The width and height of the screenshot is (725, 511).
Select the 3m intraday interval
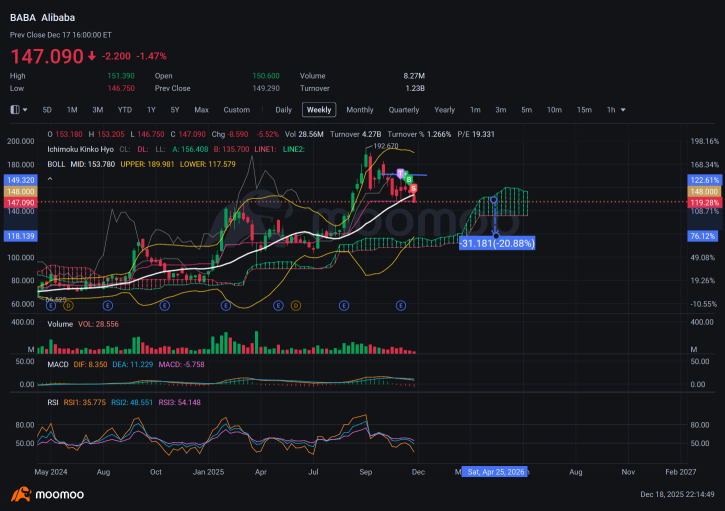(x=501, y=110)
